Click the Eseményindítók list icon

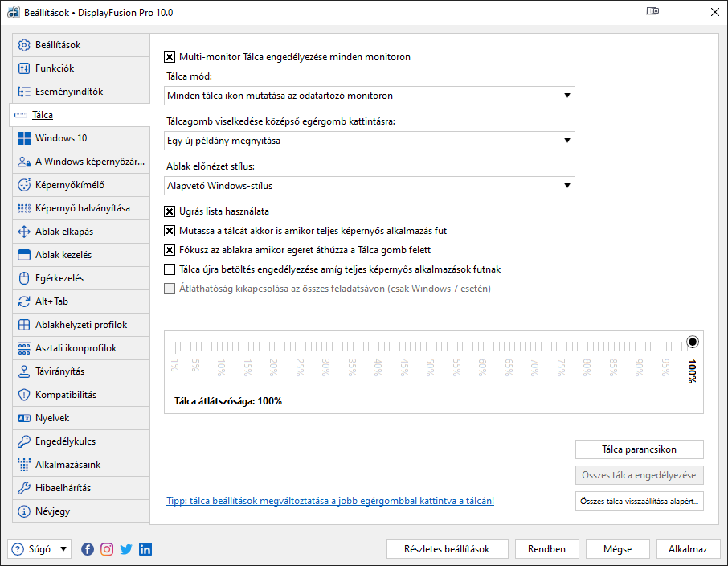point(23,92)
